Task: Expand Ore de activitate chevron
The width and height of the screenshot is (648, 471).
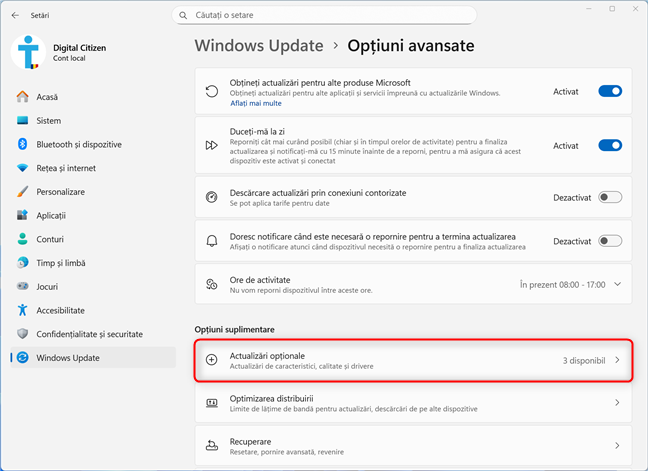Action: [617, 284]
